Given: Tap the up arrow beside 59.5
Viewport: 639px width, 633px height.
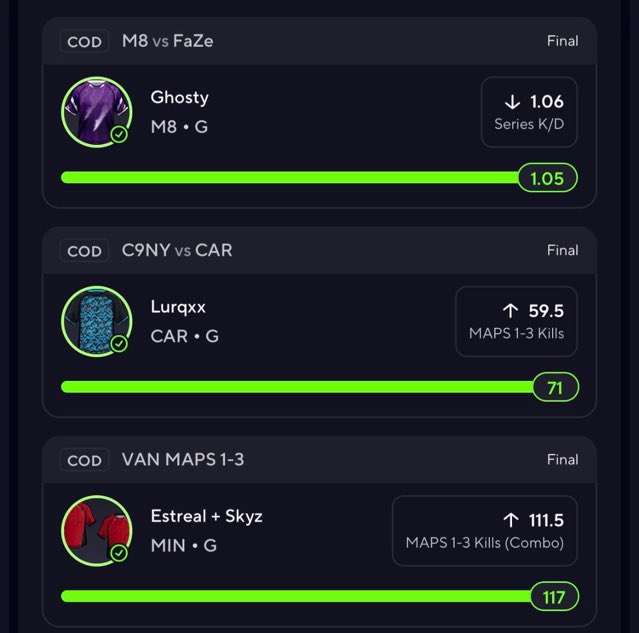Looking at the screenshot, I should (510, 311).
